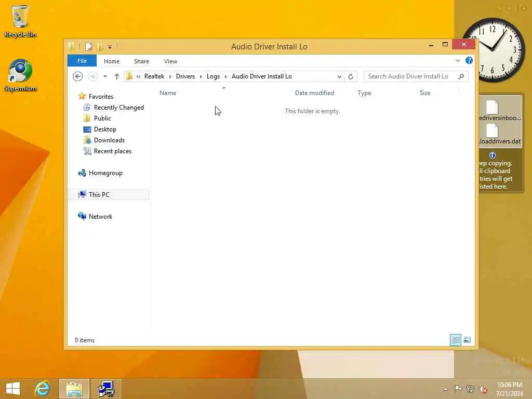Viewport: 532px width, 399px height.
Task: Select Network in the navigation pane
Action: click(x=100, y=217)
